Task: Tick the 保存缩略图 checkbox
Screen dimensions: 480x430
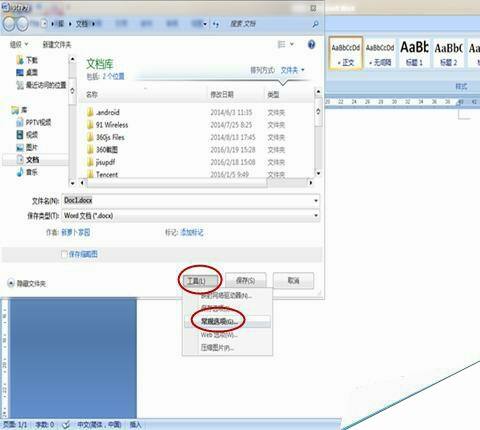Action: click(x=65, y=254)
